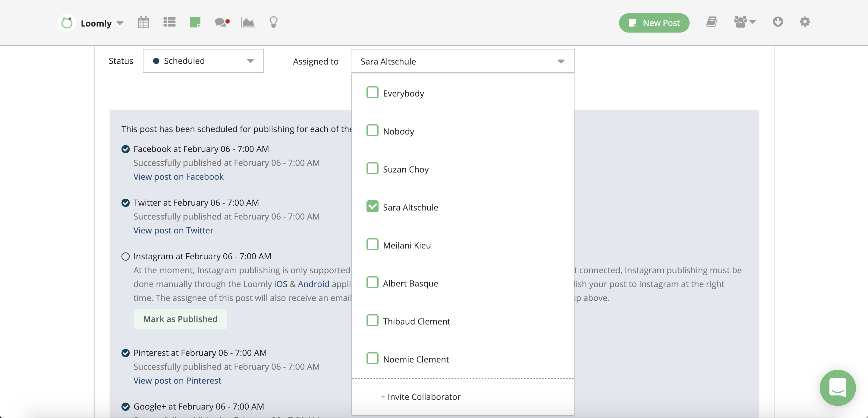Open the calendar view icon

tap(143, 22)
